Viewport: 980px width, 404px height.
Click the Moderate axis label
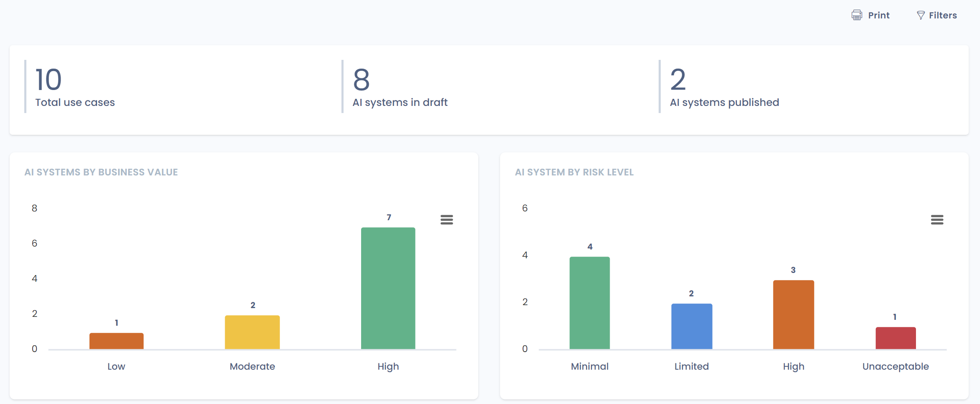pos(252,366)
